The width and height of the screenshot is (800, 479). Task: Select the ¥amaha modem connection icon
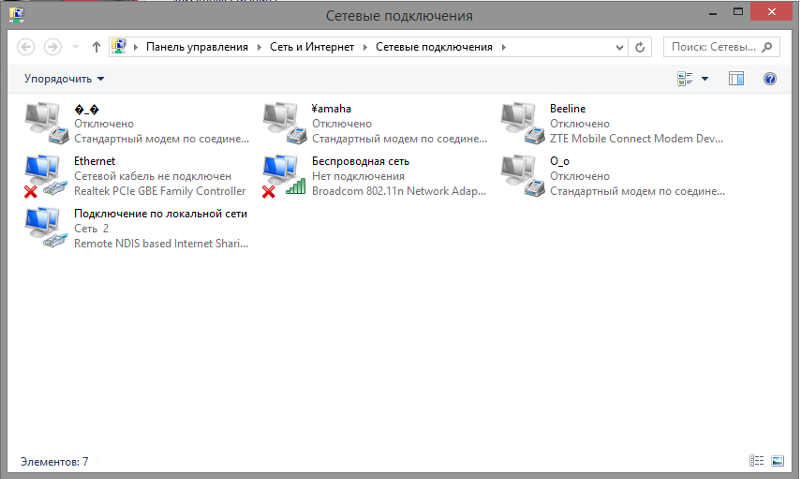[x=285, y=123]
